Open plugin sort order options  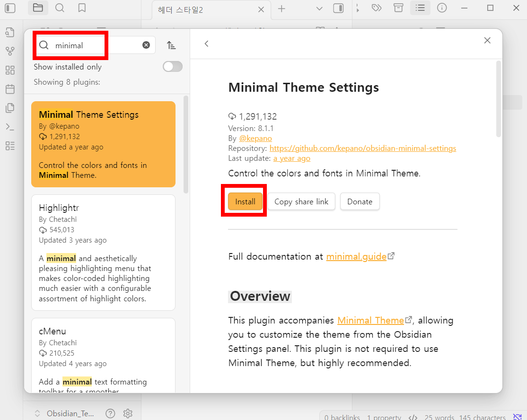pos(171,45)
